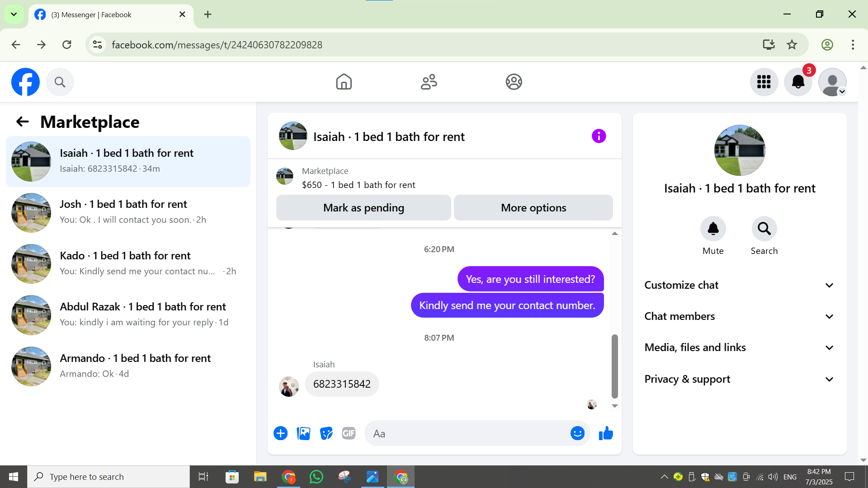
Task: Mute this conversation
Action: click(713, 229)
